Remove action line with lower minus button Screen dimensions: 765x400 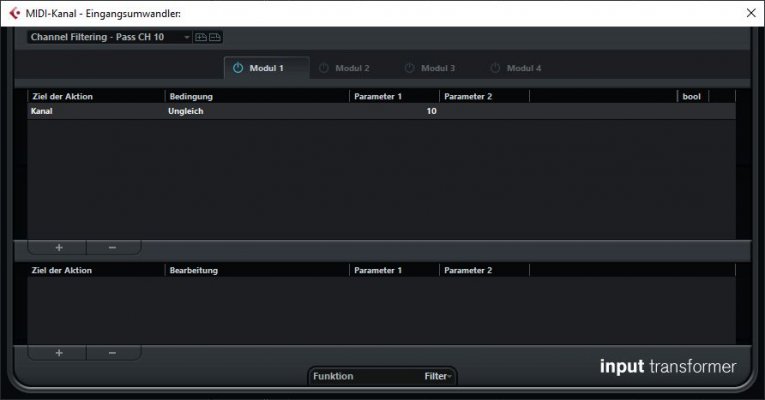[x=113, y=353]
